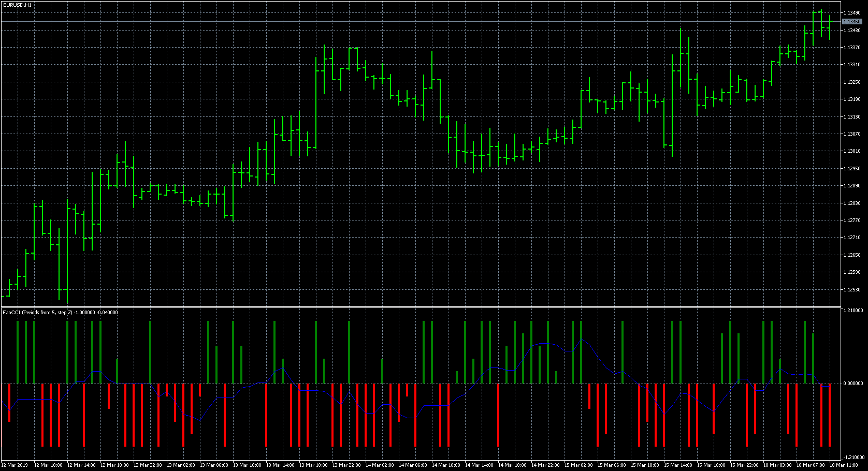Click the 1.13490 price axis label
The width and height of the screenshot is (868, 471).
click(x=852, y=13)
